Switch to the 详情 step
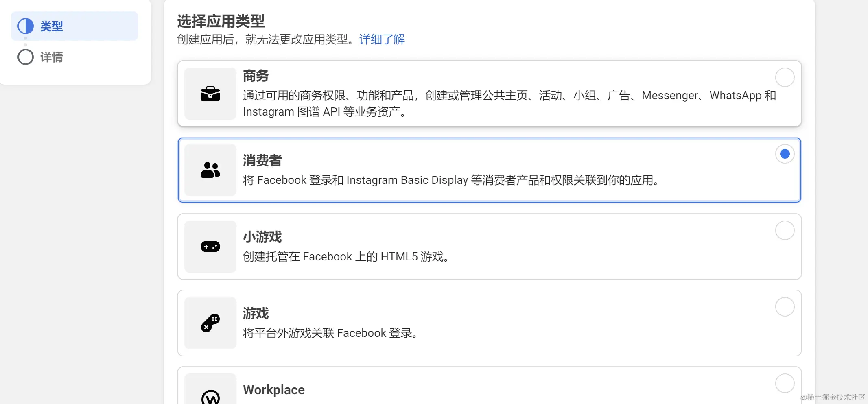Screen dimensions: 868x404 52,57
